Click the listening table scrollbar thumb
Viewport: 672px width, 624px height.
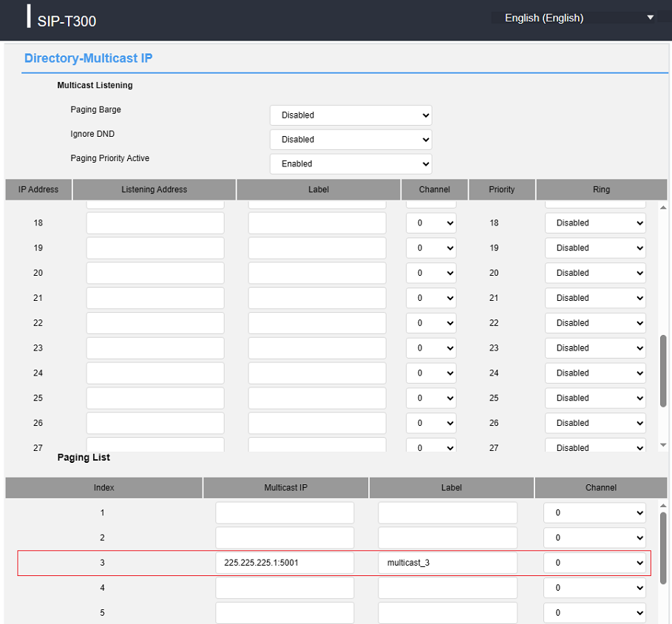click(x=663, y=371)
